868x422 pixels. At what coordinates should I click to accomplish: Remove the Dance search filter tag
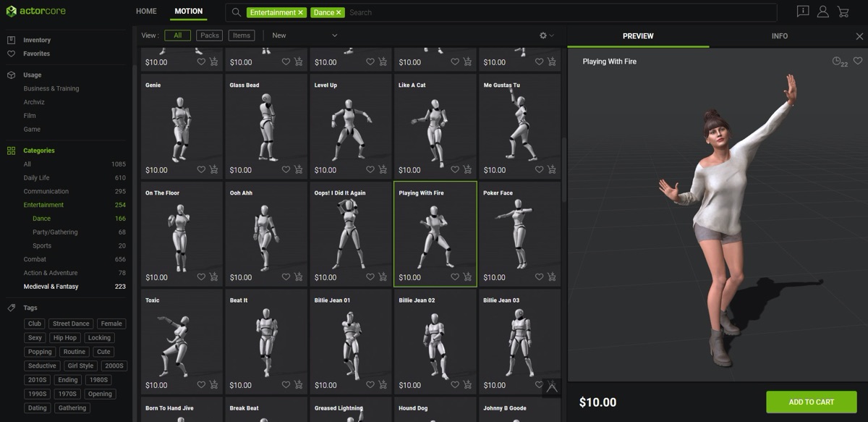(x=339, y=12)
